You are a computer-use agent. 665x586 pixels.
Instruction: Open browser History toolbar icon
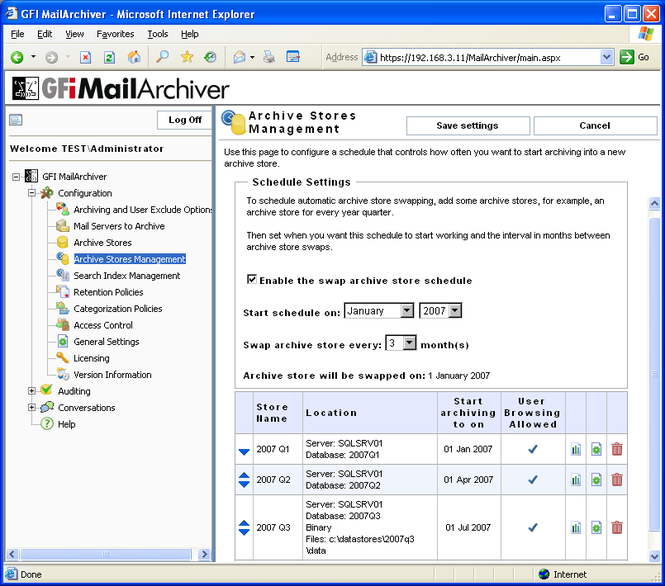click(210, 57)
